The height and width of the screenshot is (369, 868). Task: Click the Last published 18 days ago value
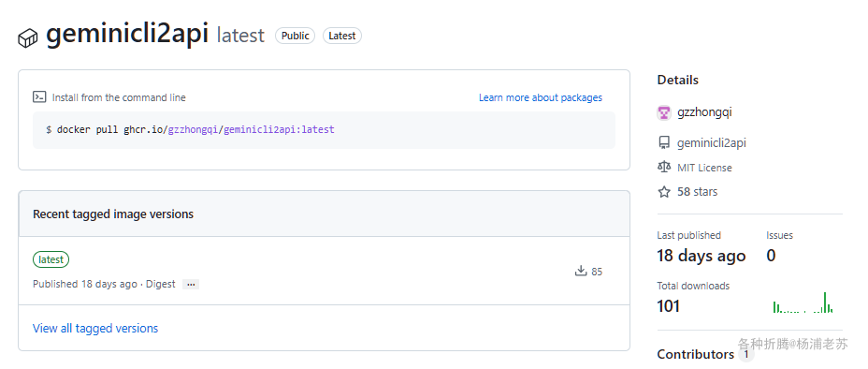702,256
